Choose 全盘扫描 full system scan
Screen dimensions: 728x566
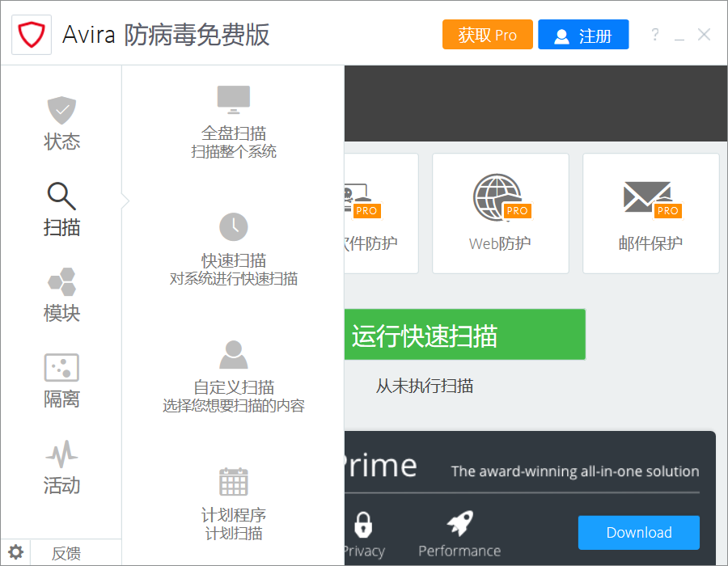(x=233, y=122)
